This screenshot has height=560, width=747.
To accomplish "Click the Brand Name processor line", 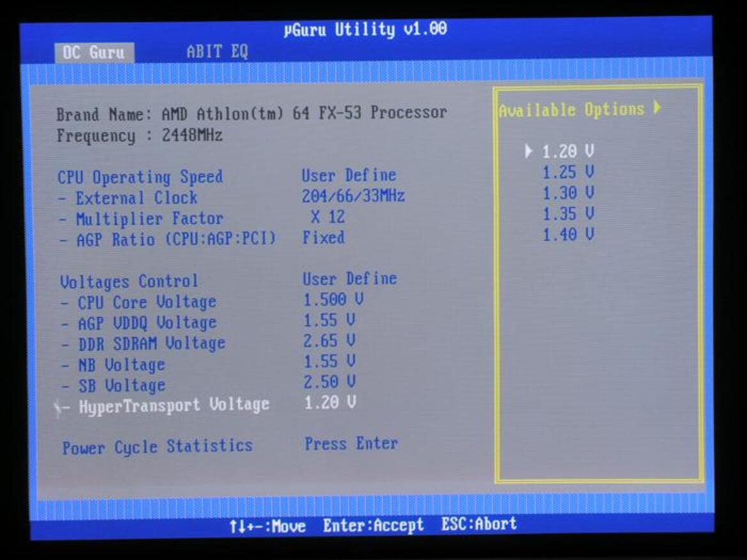I will (x=252, y=113).
